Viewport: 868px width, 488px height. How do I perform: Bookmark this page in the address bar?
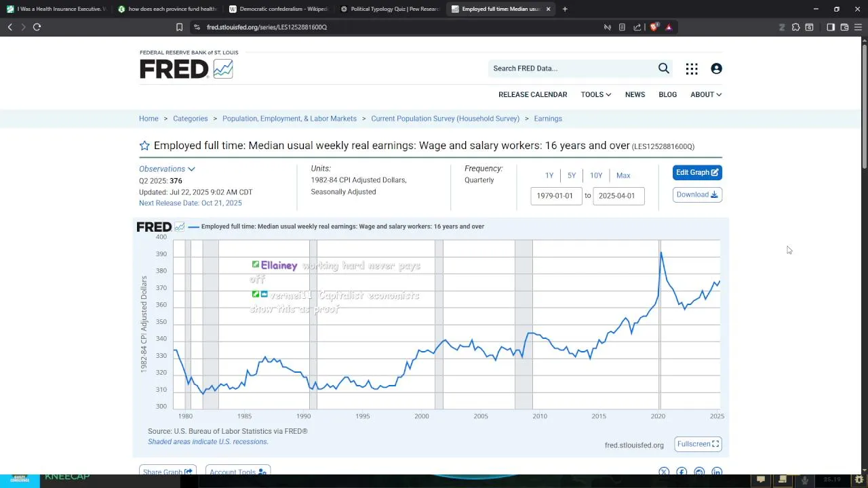click(179, 27)
